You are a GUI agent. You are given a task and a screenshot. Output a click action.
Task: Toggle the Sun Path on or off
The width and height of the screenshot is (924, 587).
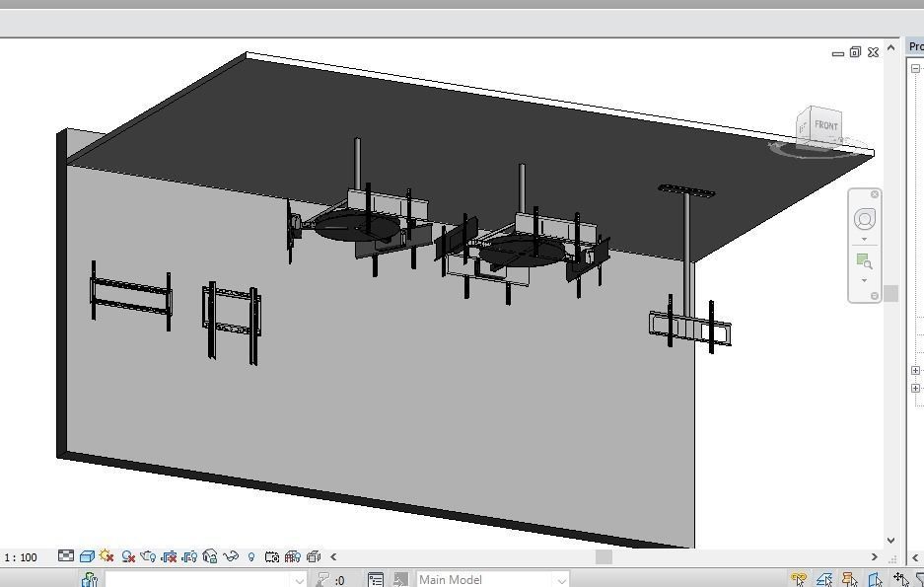point(105,556)
